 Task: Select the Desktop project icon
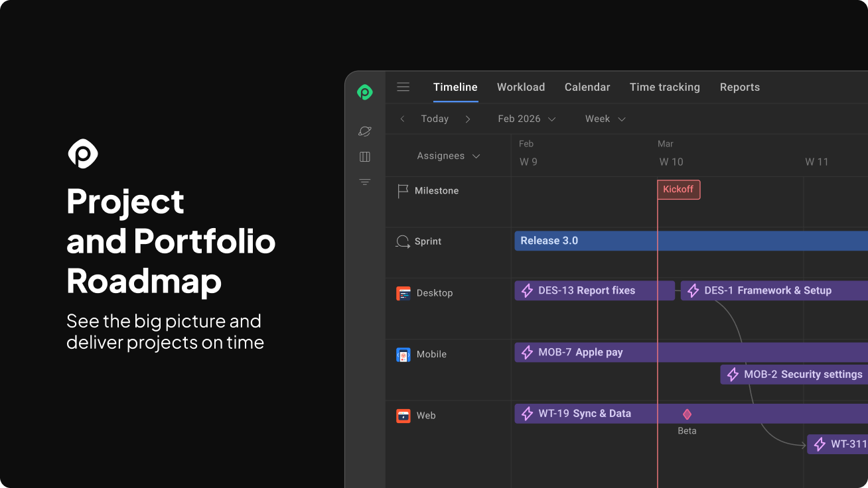click(403, 292)
